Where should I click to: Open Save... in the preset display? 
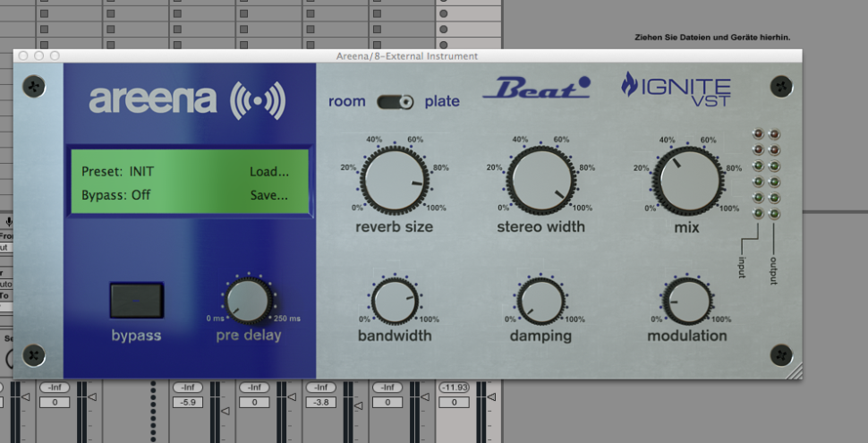pyautogui.click(x=269, y=195)
